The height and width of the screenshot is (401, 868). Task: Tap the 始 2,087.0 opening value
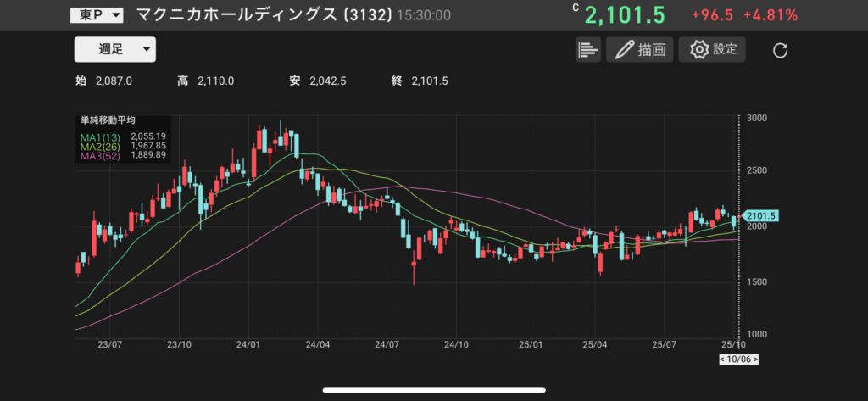104,81
